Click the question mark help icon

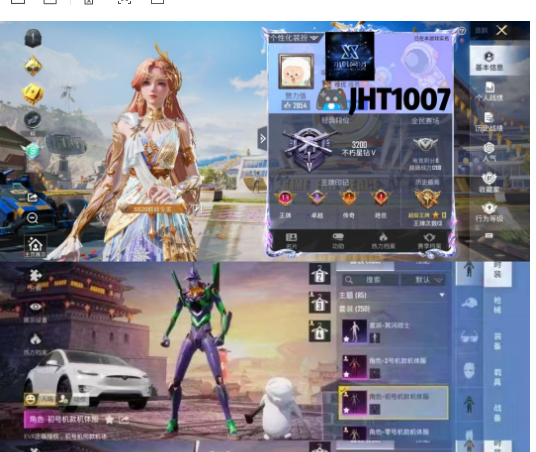coord(461,31)
